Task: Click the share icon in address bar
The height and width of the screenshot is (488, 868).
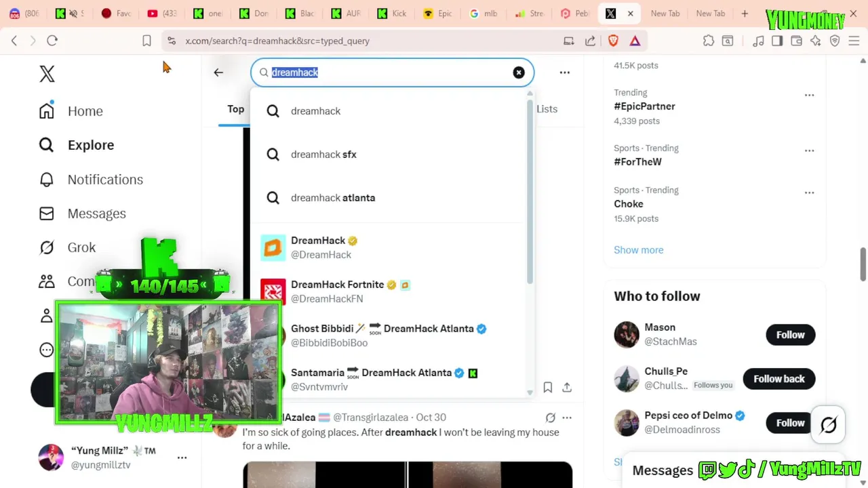Action: (x=590, y=41)
